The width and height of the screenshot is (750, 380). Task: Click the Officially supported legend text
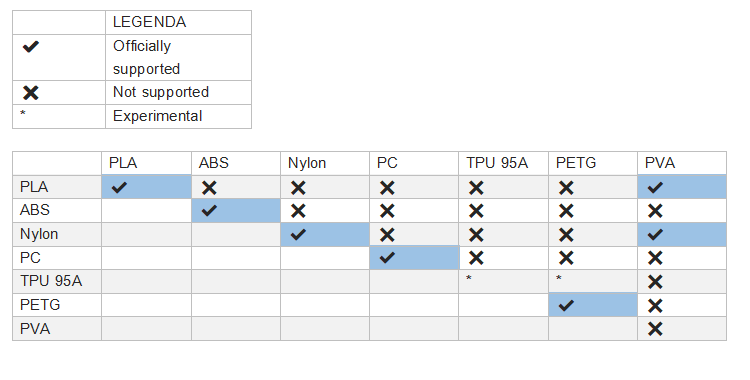(x=146, y=57)
